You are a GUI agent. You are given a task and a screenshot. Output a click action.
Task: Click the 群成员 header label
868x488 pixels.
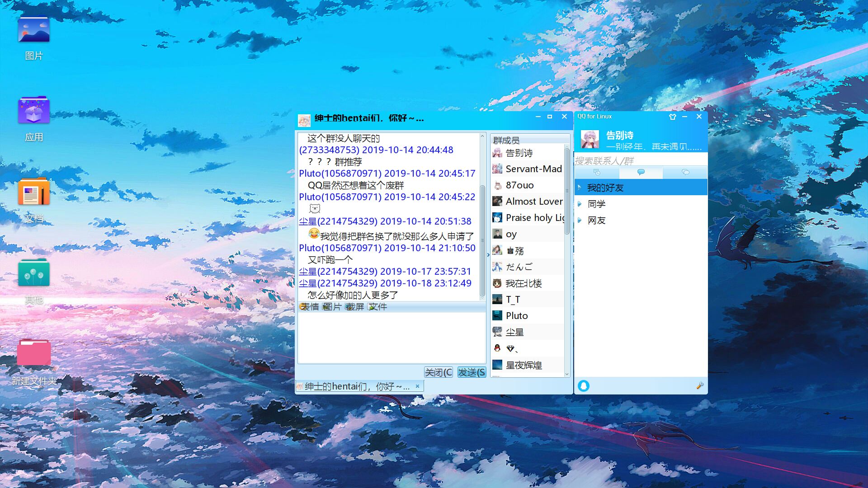[506, 140]
